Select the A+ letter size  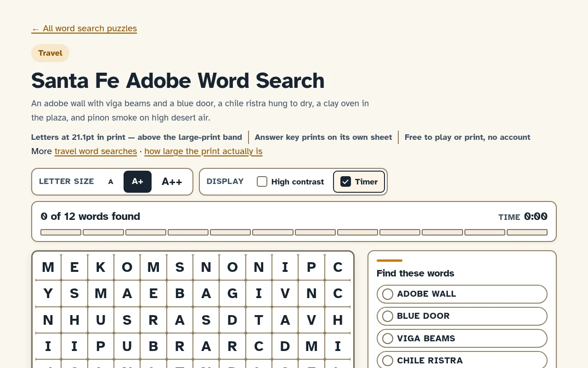(x=137, y=182)
